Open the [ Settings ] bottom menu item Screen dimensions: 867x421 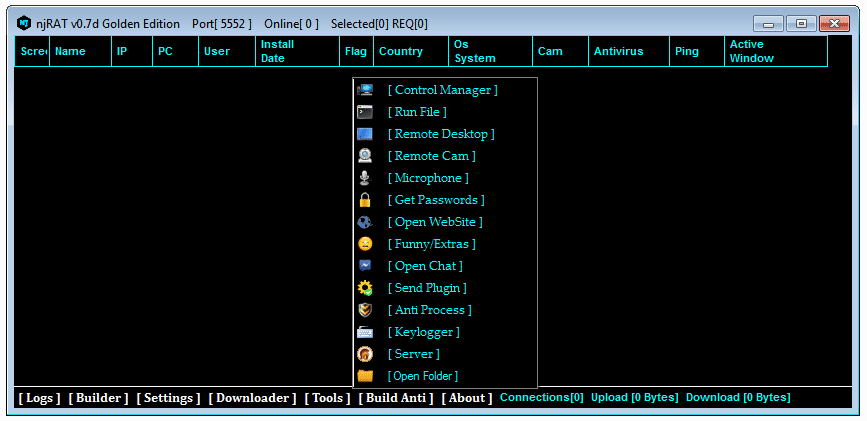point(169,398)
